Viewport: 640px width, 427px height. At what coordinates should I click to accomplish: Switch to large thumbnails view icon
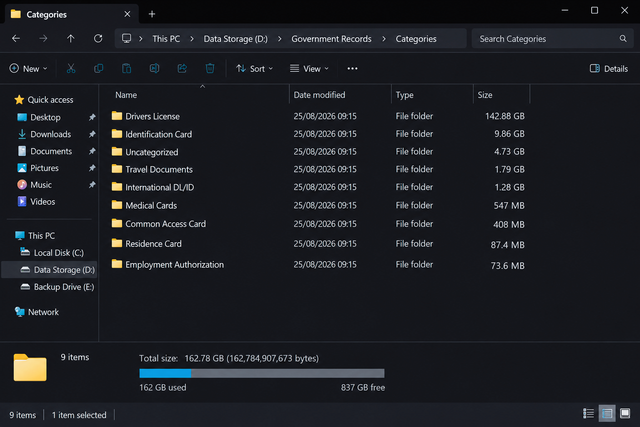[625, 414]
